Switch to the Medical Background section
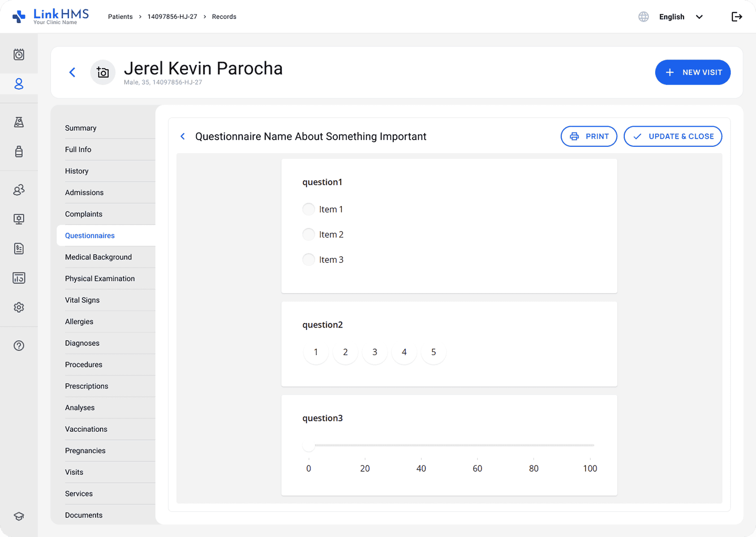The height and width of the screenshot is (537, 756). coord(99,257)
